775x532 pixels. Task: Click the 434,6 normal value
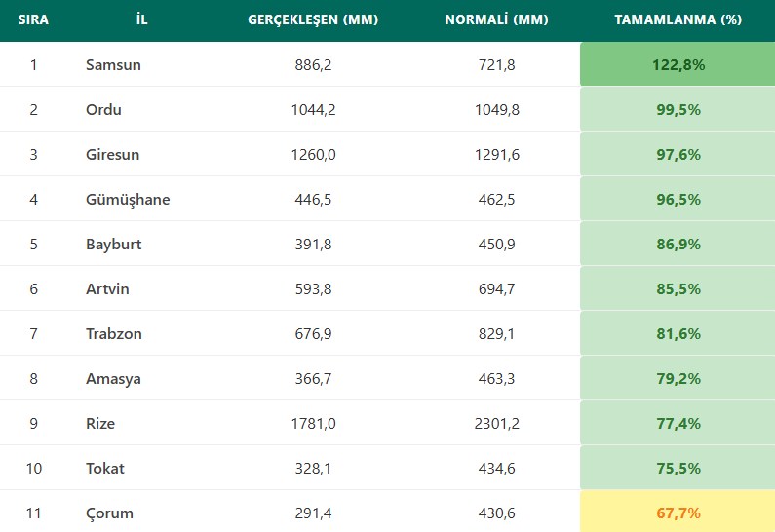point(496,469)
